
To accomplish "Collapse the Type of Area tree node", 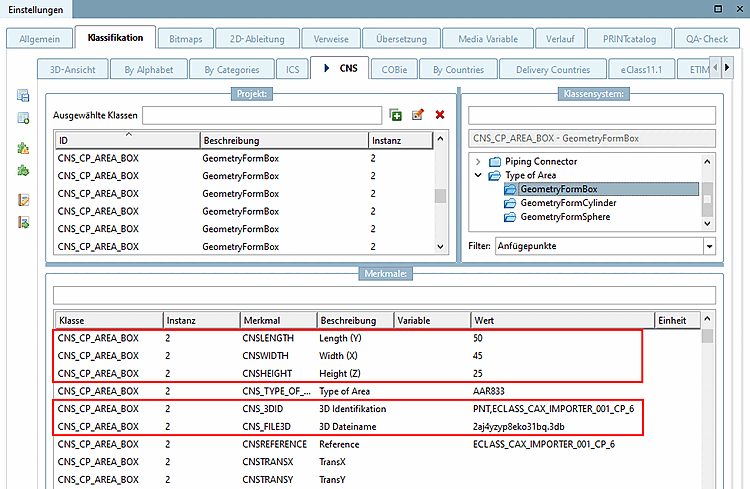I will click(x=479, y=176).
